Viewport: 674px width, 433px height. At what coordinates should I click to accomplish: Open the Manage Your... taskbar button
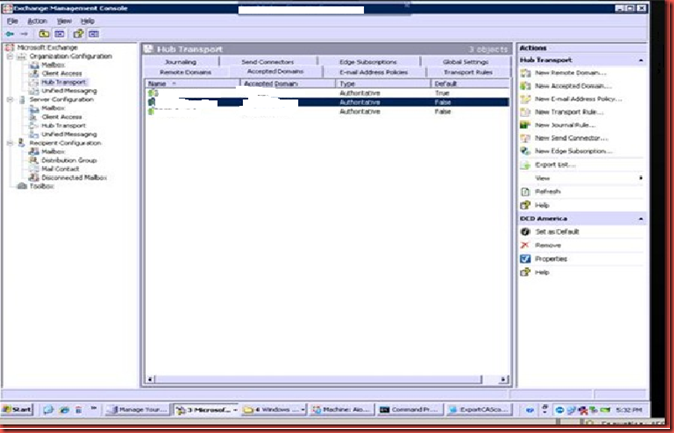(x=138, y=410)
